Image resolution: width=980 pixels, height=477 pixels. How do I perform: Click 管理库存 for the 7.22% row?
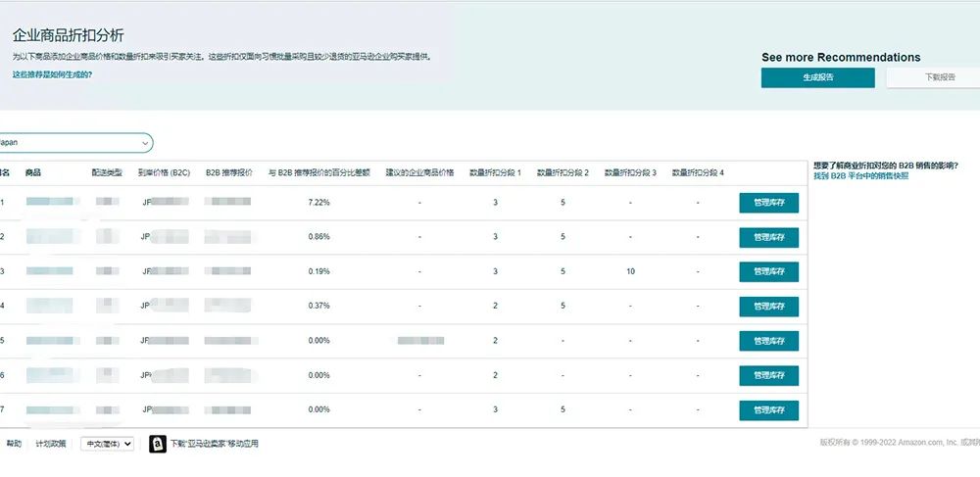click(768, 203)
